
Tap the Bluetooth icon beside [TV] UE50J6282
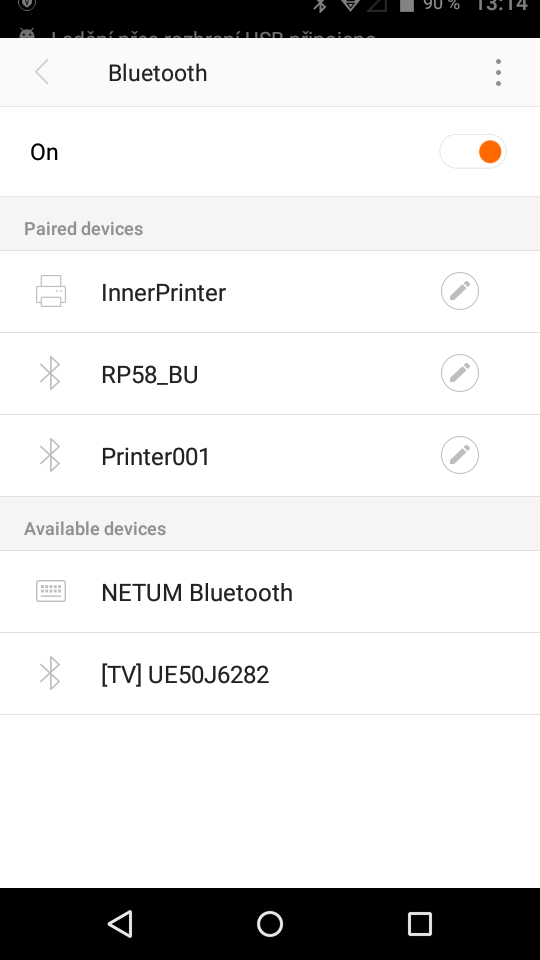(50, 673)
